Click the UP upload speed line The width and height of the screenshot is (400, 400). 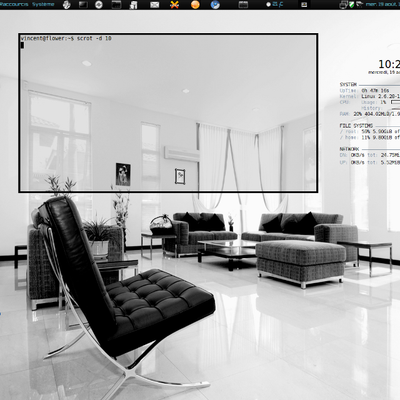click(370, 162)
